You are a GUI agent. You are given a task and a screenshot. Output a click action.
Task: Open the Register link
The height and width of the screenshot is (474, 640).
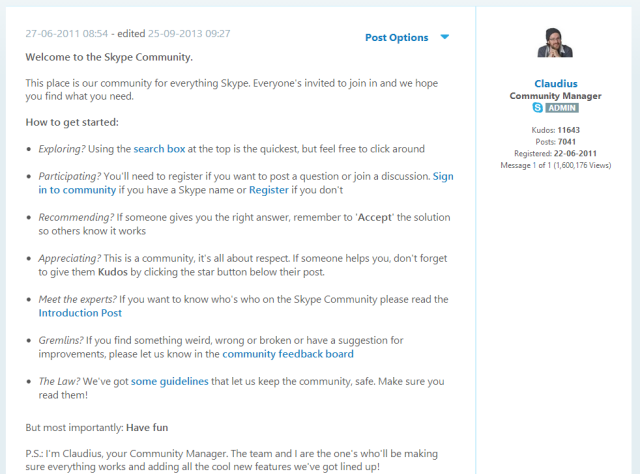click(269, 190)
